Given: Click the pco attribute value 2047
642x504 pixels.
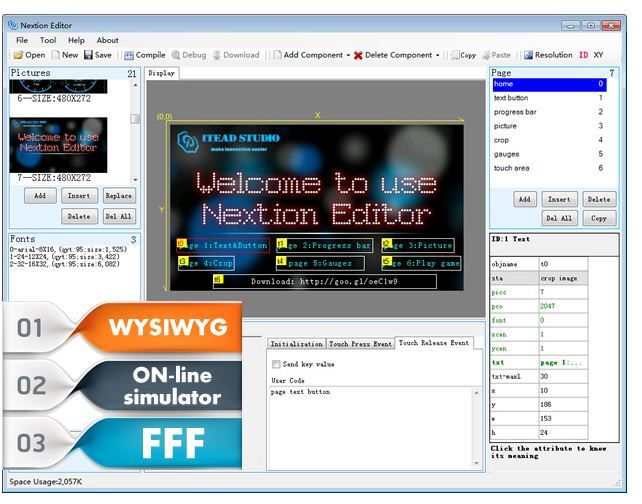Looking at the screenshot, I should (x=563, y=306).
